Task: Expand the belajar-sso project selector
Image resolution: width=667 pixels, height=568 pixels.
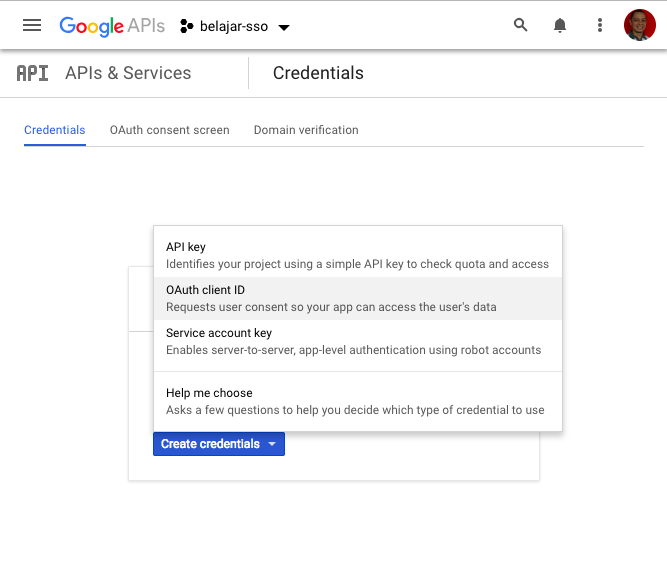Action: tap(235, 27)
